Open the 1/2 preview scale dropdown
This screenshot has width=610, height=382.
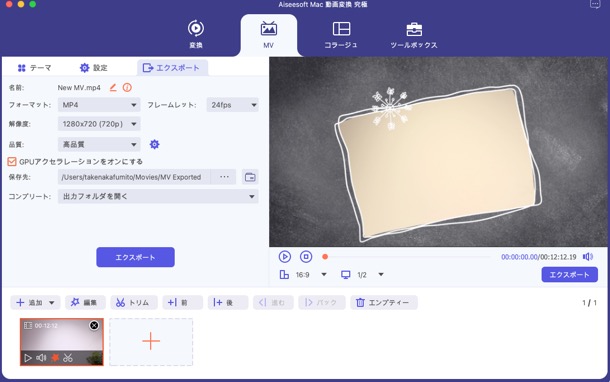[381, 275]
